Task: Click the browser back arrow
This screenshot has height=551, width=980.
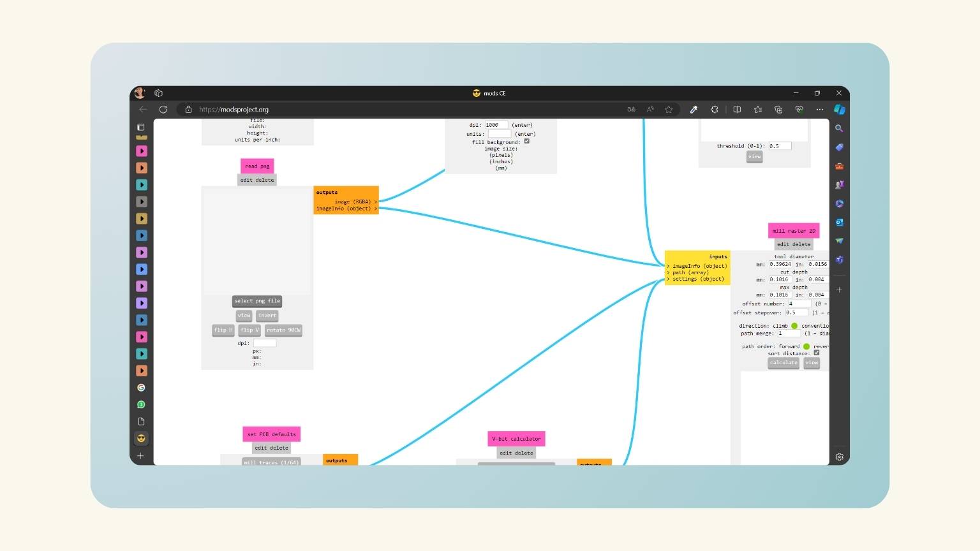Action: [143, 109]
